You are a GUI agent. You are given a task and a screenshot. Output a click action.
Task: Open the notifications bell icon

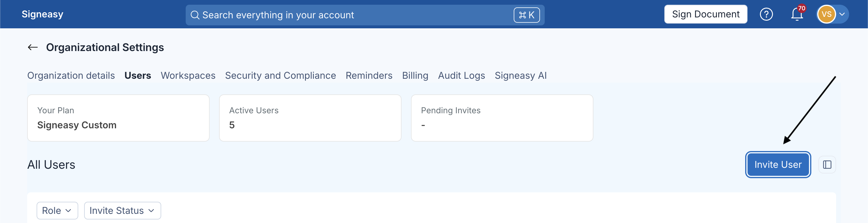pos(797,14)
